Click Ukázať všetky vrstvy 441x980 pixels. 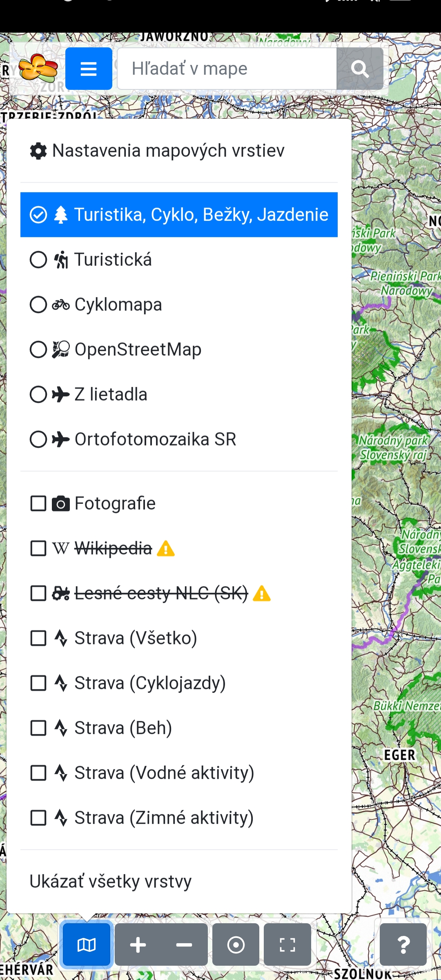point(111,881)
